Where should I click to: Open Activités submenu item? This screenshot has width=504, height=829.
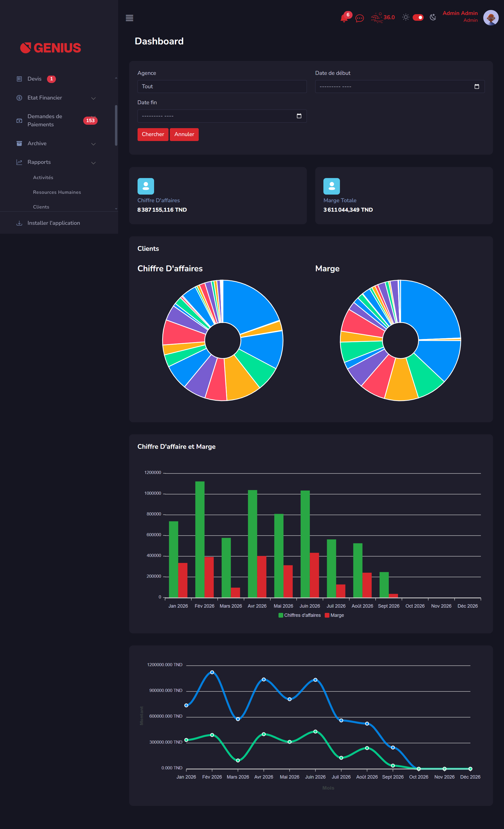tap(43, 177)
